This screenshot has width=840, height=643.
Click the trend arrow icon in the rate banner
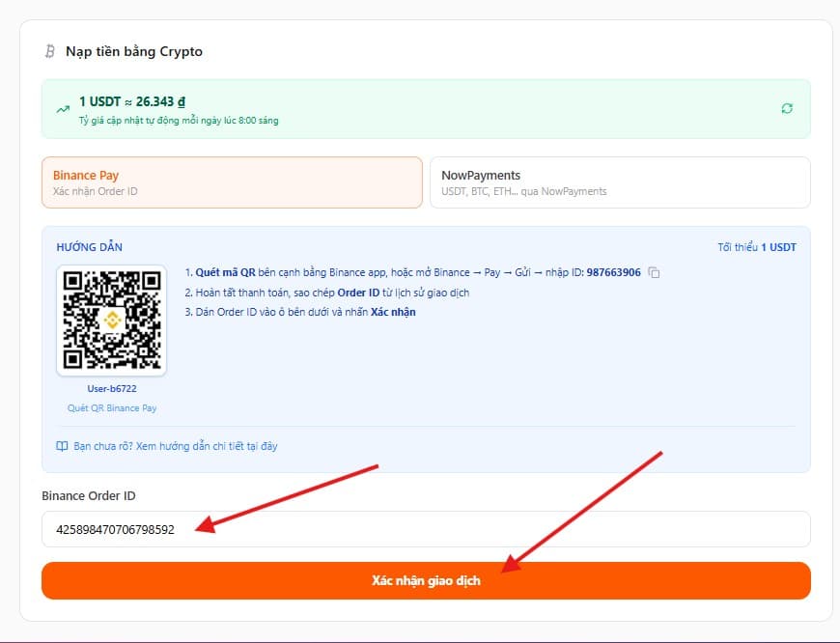coord(63,110)
